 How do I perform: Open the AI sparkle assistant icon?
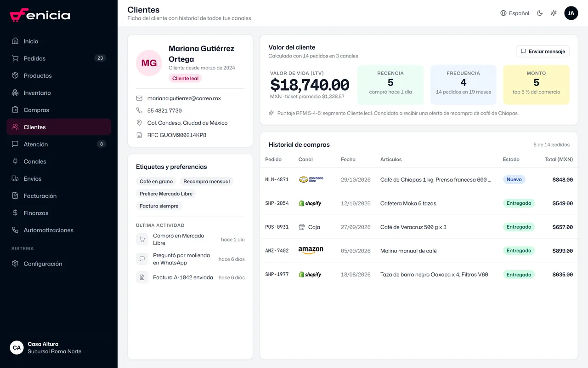tap(554, 13)
